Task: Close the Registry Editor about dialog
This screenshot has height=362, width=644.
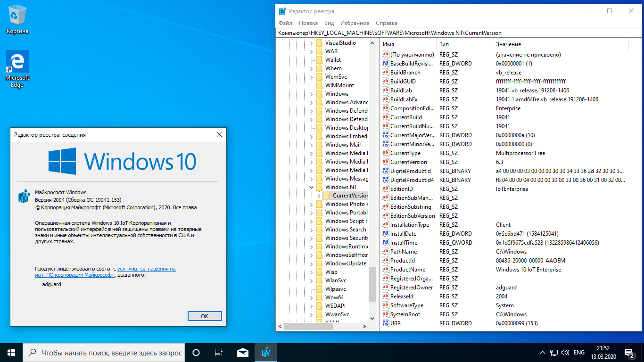Action: point(219,135)
